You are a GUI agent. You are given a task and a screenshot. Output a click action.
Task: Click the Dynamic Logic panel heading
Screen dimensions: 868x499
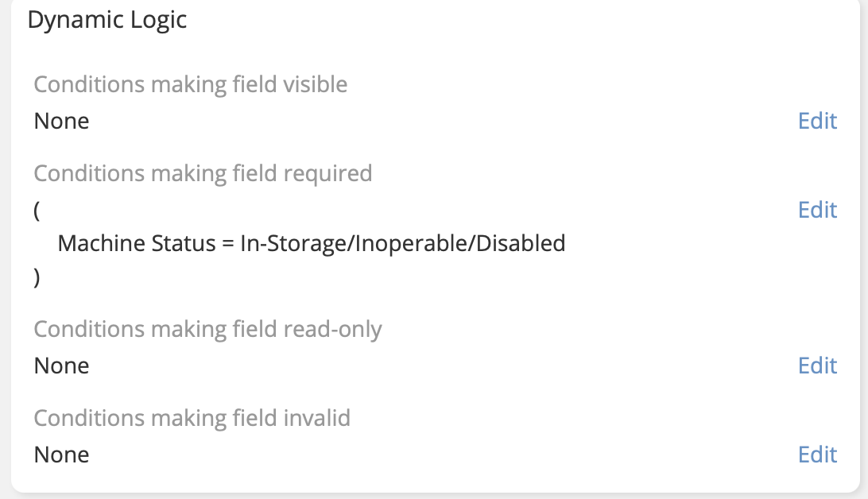coord(107,20)
